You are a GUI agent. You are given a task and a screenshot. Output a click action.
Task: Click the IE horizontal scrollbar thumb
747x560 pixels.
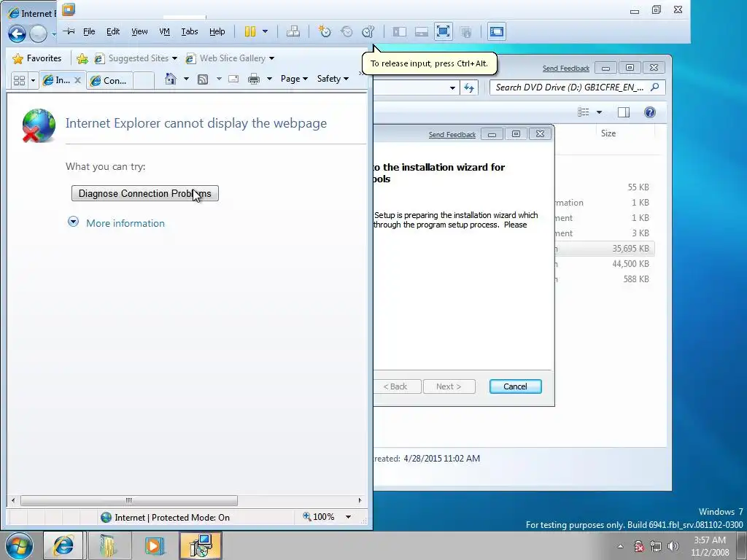click(x=129, y=500)
